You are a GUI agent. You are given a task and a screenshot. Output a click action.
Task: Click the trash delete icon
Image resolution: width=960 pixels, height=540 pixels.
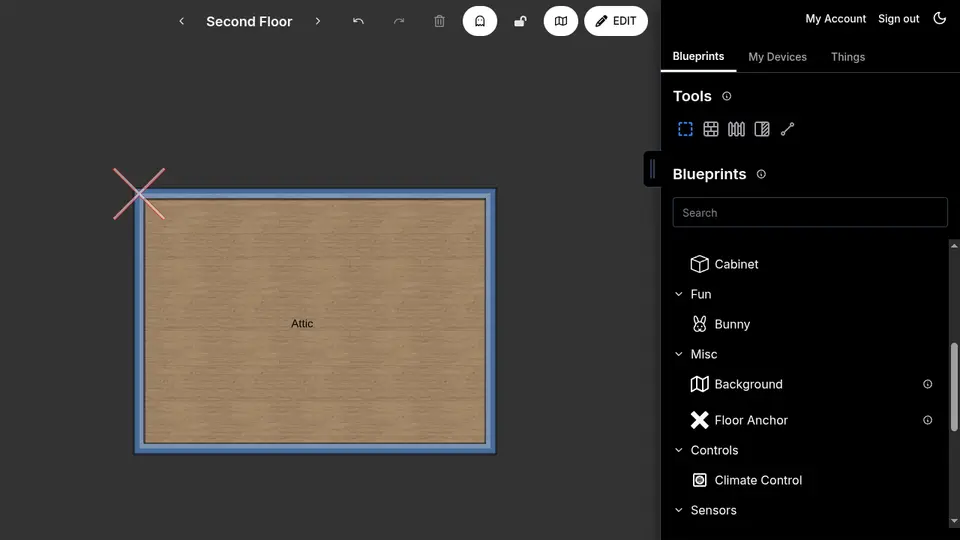click(x=439, y=21)
